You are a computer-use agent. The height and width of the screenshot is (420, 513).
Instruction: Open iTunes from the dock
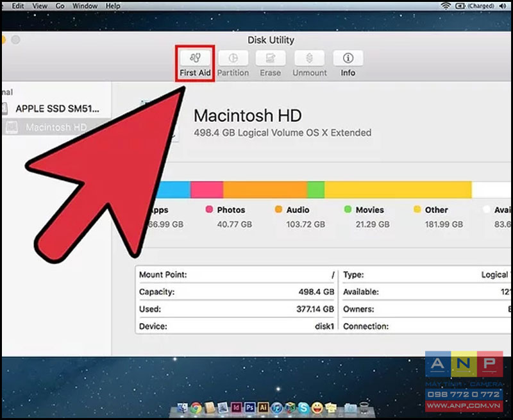coord(276,408)
